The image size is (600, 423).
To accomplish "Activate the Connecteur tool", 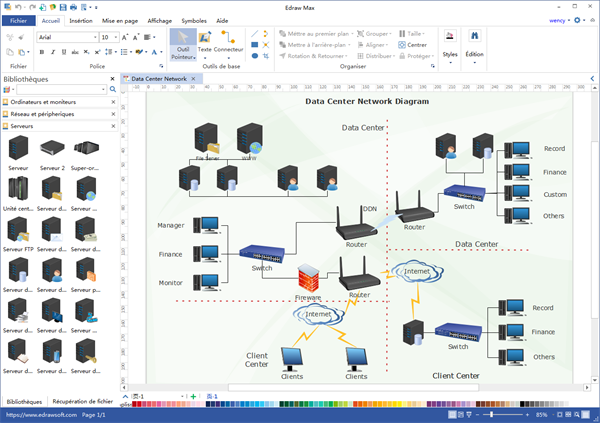I will pos(228,46).
